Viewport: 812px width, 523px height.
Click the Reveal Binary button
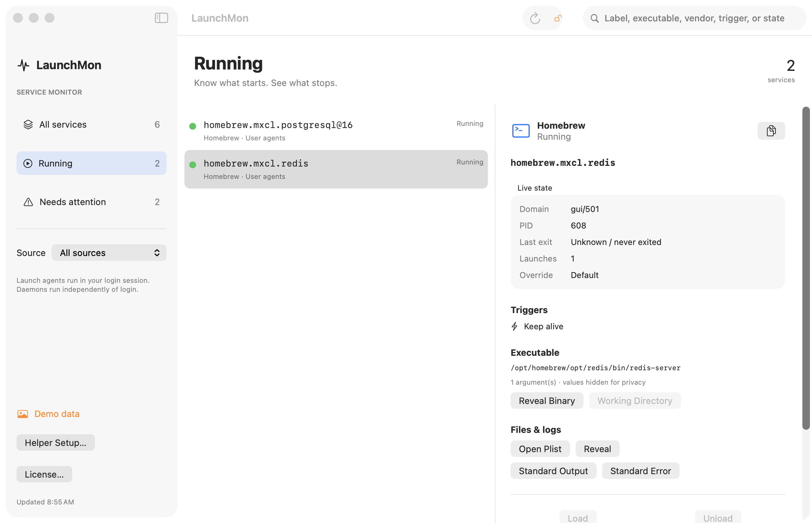(547, 401)
